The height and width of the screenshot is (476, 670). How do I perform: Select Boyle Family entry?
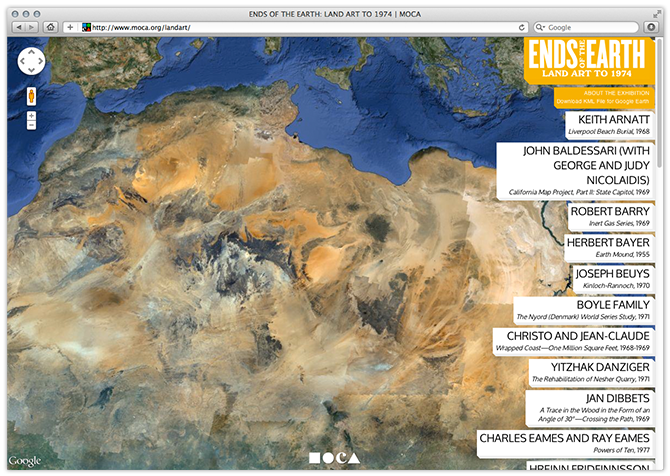pyautogui.click(x=584, y=310)
